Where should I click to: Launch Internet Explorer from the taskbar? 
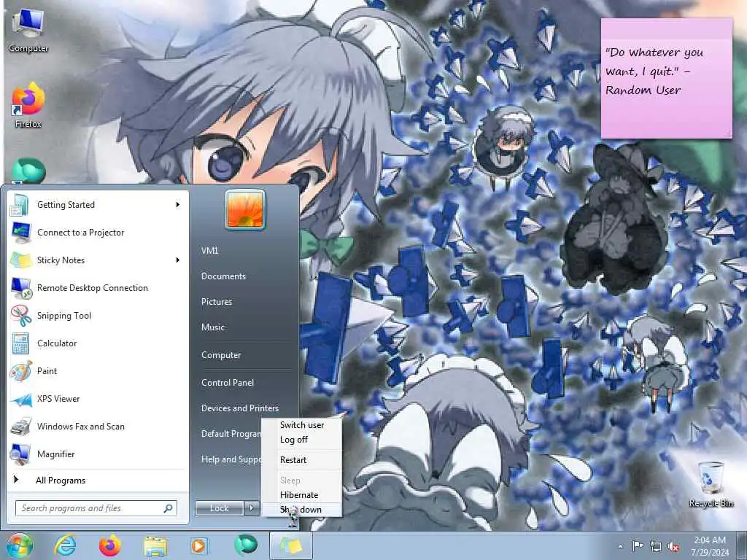click(65, 545)
